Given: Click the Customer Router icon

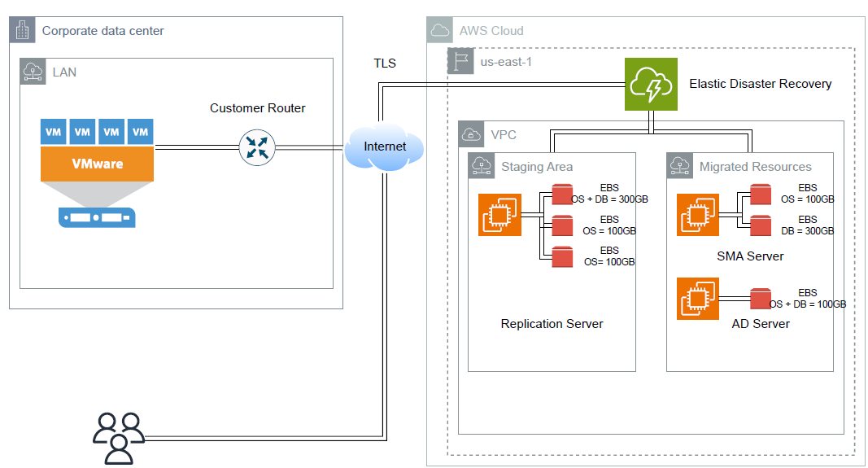Looking at the screenshot, I should pos(257,147).
